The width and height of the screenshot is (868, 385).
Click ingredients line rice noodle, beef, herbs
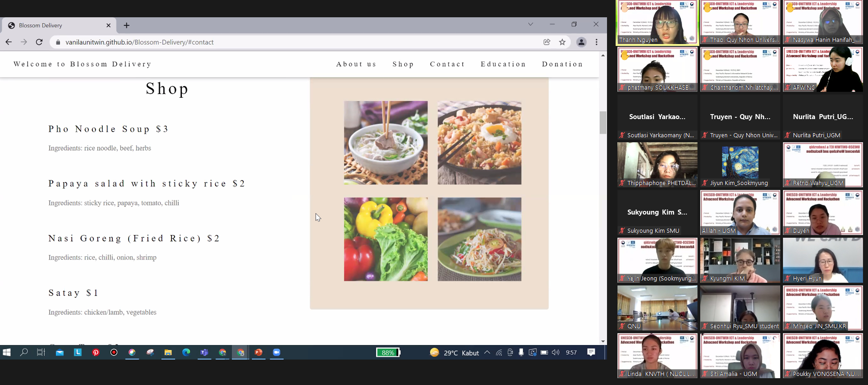[x=100, y=148]
